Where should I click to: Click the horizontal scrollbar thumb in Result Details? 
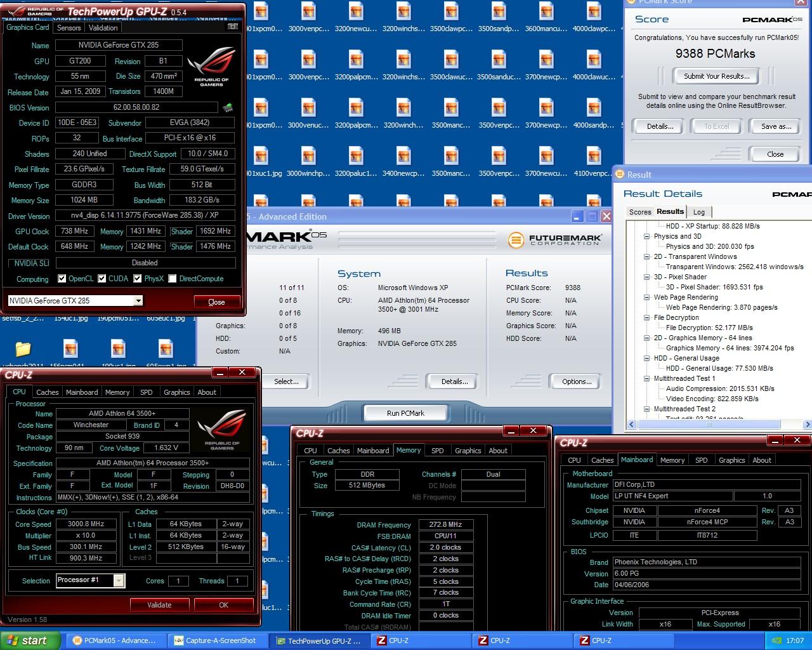coord(710,425)
